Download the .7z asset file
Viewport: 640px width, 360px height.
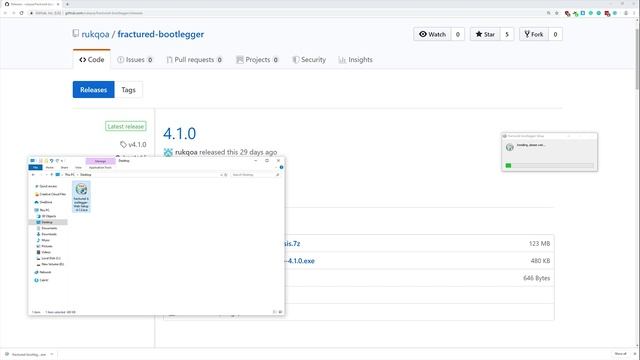click(x=292, y=244)
